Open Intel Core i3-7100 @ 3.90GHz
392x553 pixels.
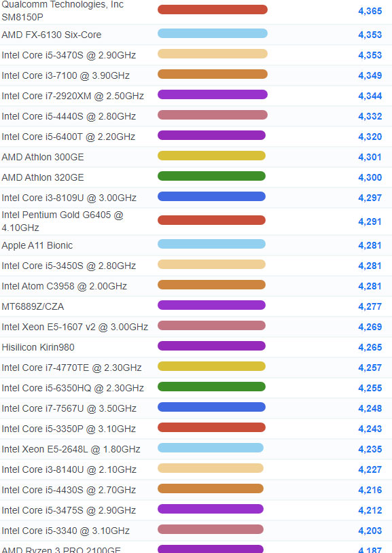pyautogui.click(x=66, y=75)
